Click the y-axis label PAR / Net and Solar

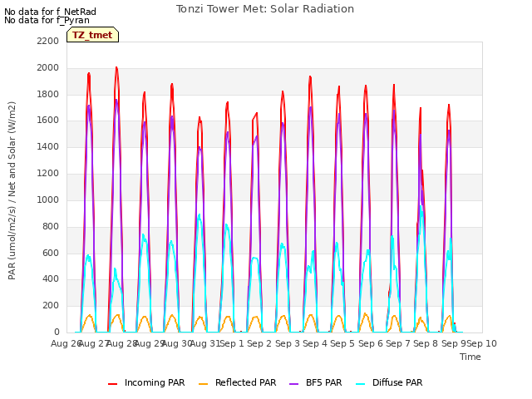coord(12,190)
